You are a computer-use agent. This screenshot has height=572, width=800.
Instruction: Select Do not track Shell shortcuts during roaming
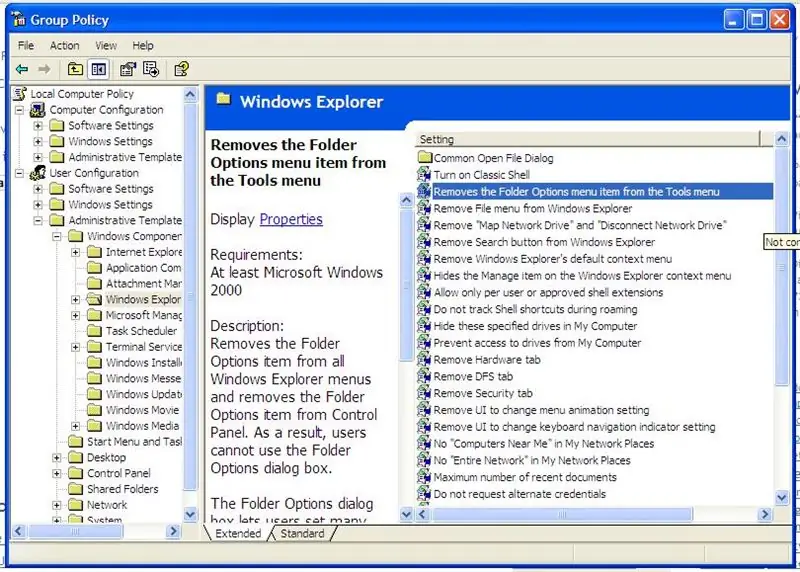point(535,309)
